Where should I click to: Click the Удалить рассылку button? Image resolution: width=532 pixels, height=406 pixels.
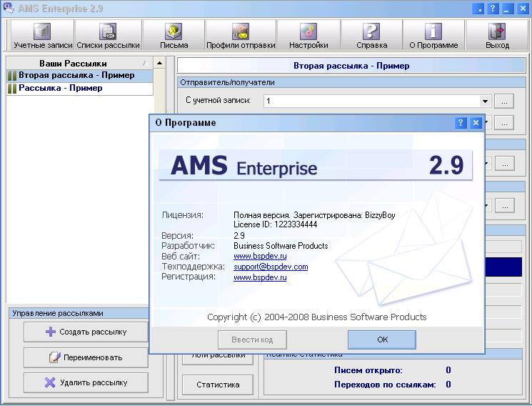click(86, 382)
